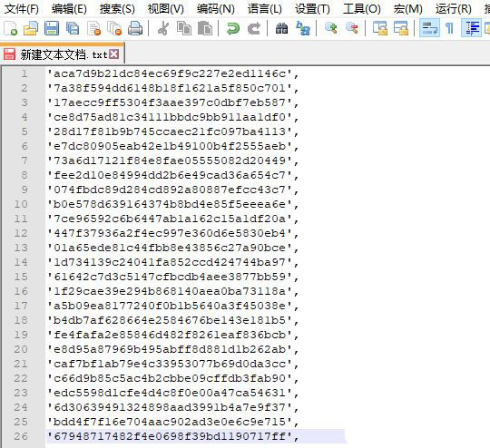Click the text '447f37936a2f4ec997e360d6e5830eb4'
This screenshot has height=448, width=490.
tap(170, 233)
